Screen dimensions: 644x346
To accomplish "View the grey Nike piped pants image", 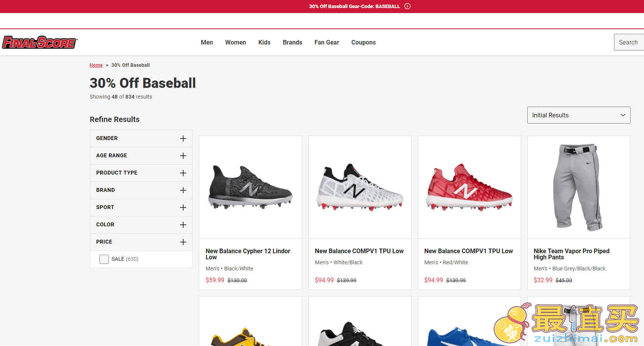I will click(578, 187).
